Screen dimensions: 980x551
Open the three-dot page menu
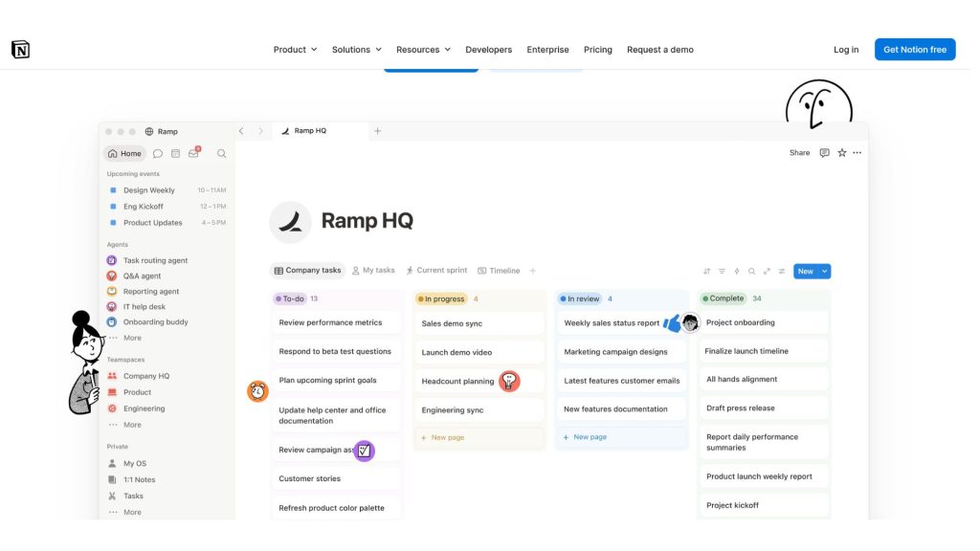pos(857,153)
